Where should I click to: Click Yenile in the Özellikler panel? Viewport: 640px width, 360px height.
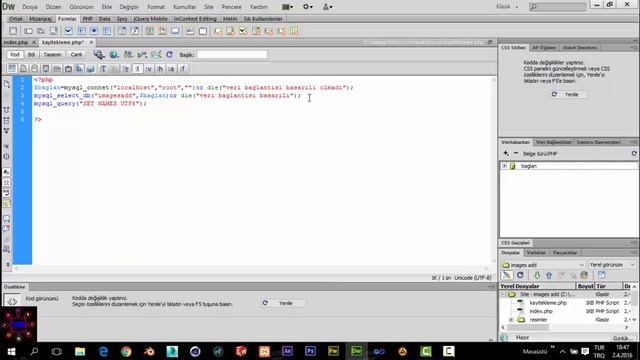pos(282,303)
